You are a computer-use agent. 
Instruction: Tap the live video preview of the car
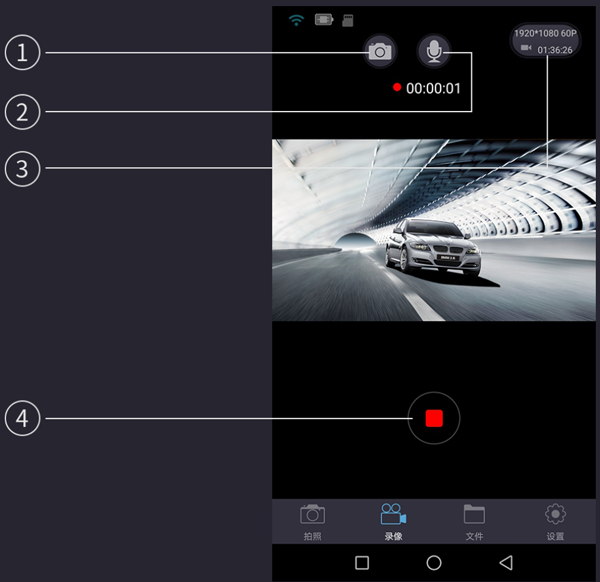434,230
